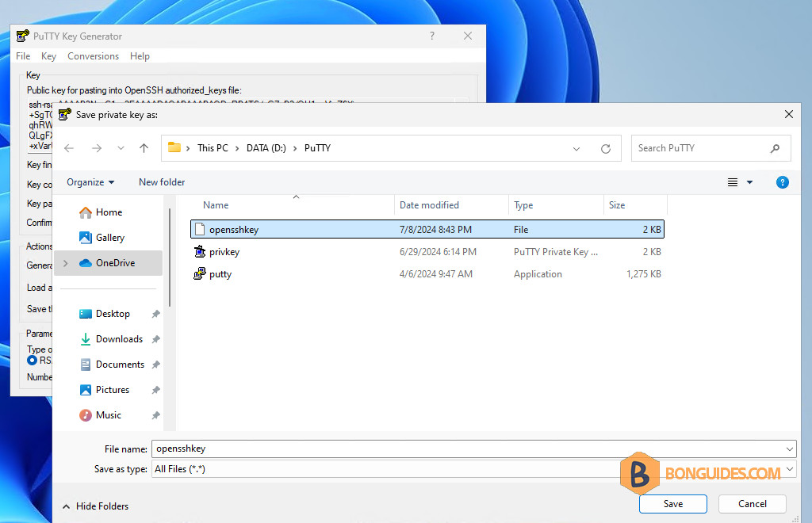Viewport: 812px width, 523px height.
Task: Click the Pictures folder icon
Action: [x=86, y=390]
